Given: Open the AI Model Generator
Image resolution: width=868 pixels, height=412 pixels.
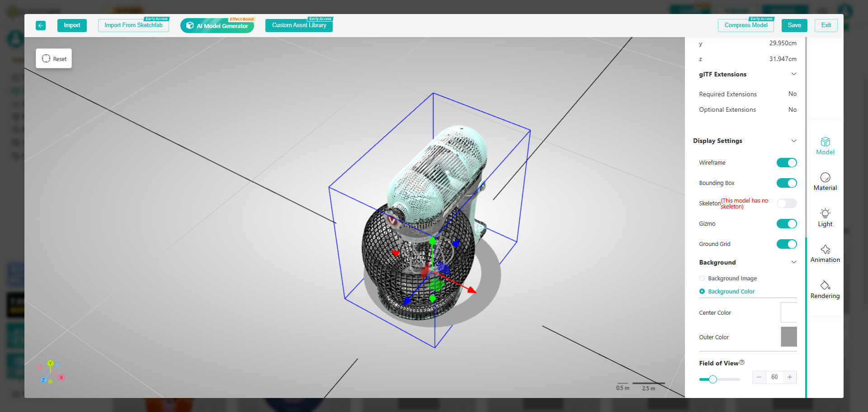Looking at the screenshot, I should pos(217,26).
